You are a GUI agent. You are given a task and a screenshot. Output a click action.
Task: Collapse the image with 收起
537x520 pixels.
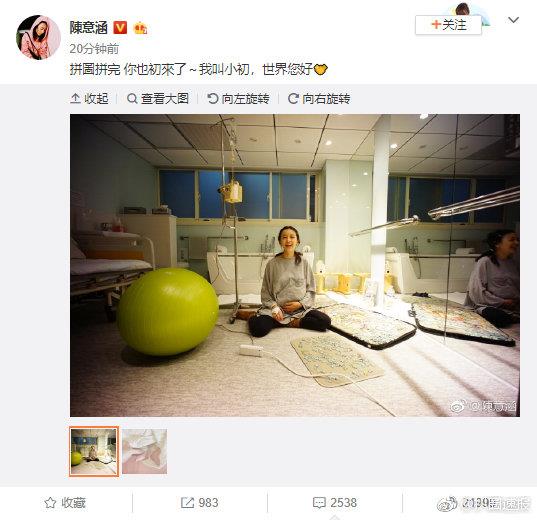[89, 99]
